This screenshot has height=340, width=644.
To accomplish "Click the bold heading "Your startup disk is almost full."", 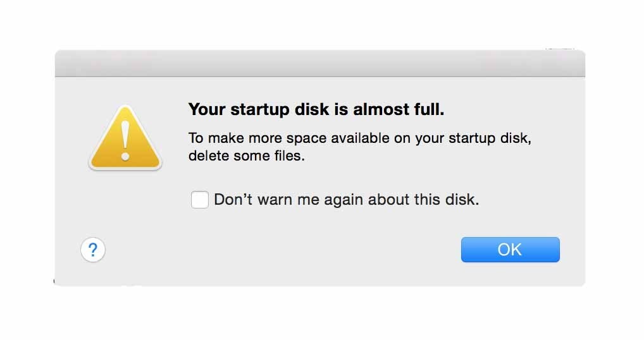I will [x=316, y=109].
